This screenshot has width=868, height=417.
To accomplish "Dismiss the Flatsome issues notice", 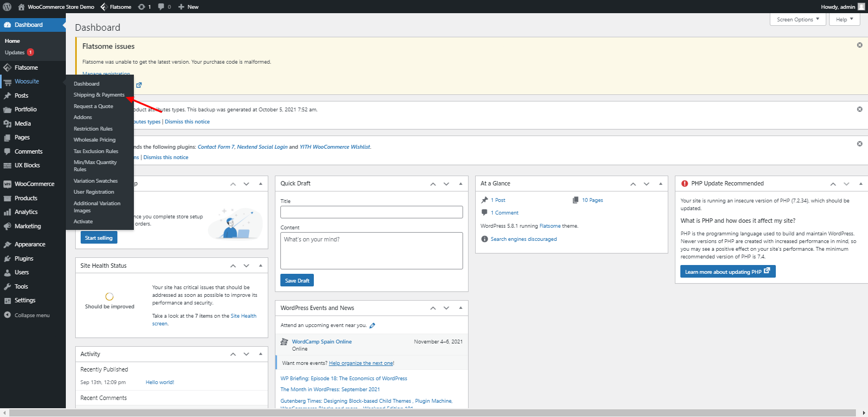I will (860, 45).
